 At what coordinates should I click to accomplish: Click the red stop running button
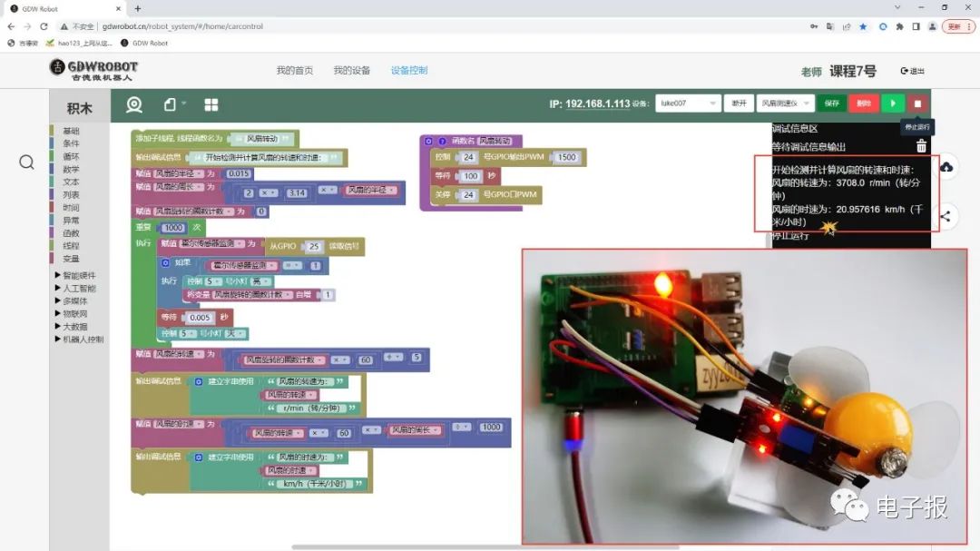[x=917, y=103]
